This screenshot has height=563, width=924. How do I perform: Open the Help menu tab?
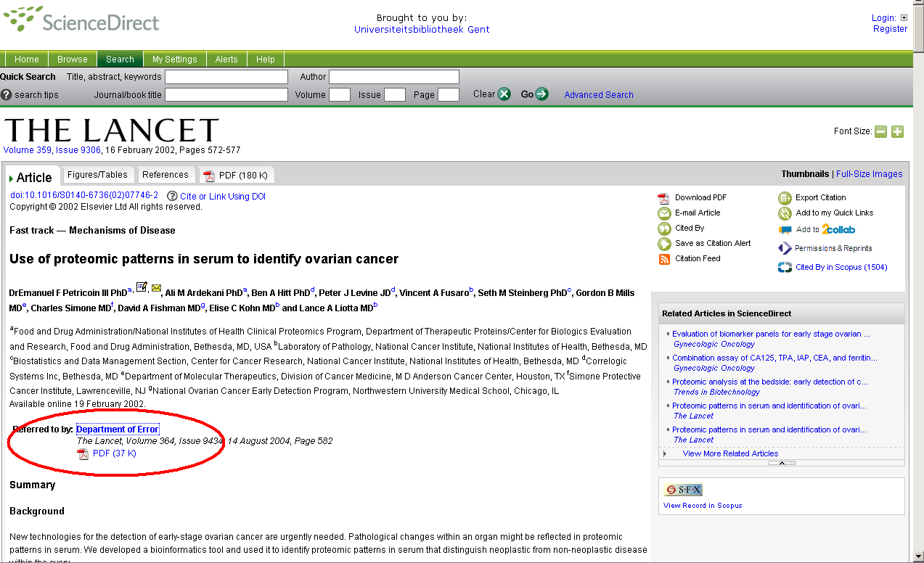coord(266,59)
